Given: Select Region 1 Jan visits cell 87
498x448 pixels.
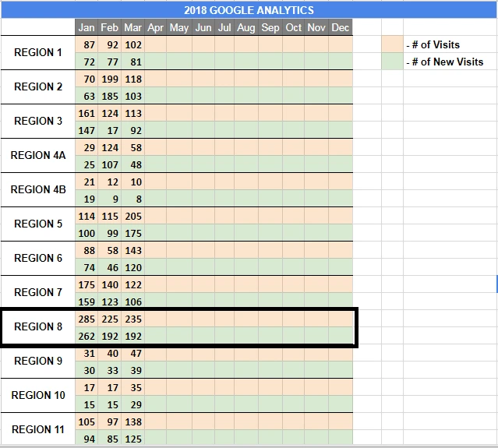Looking at the screenshot, I should pos(87,44).
